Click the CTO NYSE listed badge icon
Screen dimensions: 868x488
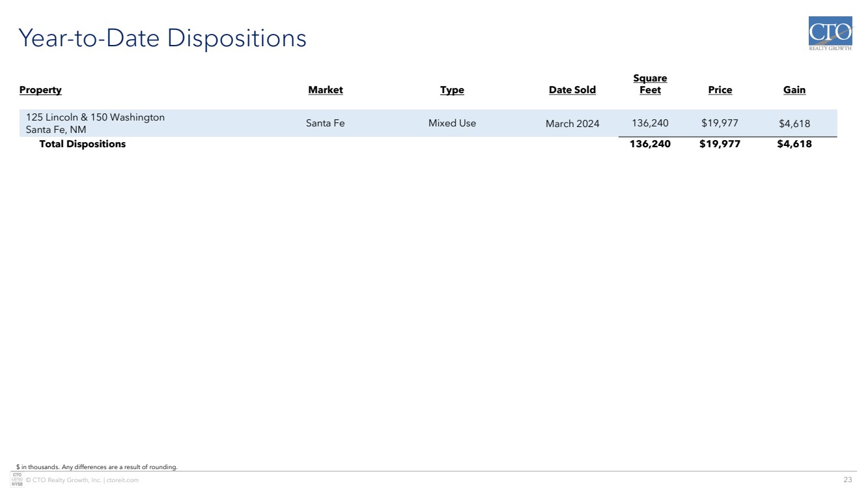coord(17,480)
